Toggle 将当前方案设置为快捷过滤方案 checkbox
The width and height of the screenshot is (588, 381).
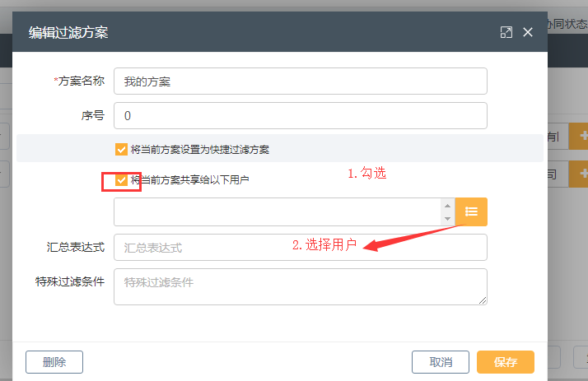click(x=121, y=149)
